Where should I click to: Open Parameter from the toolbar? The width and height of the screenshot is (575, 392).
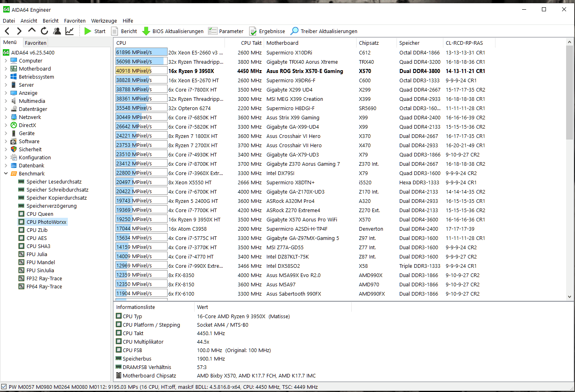point(226,31)
